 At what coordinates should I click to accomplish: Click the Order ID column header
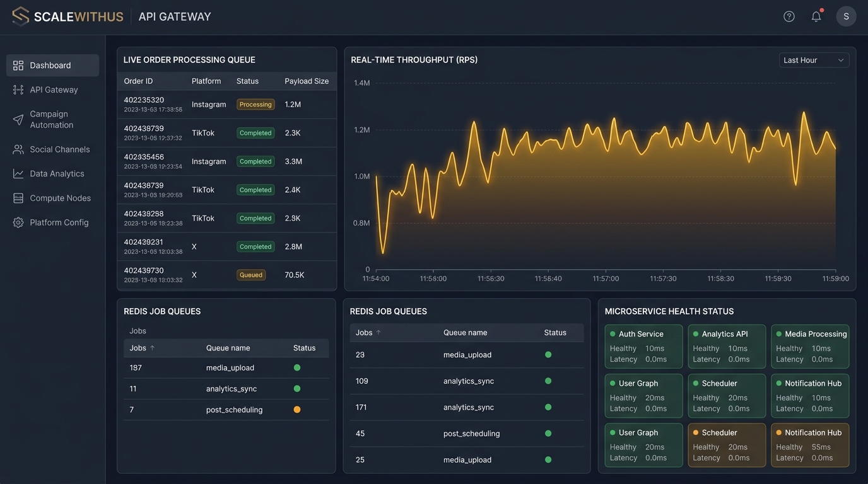pos(138,81)
